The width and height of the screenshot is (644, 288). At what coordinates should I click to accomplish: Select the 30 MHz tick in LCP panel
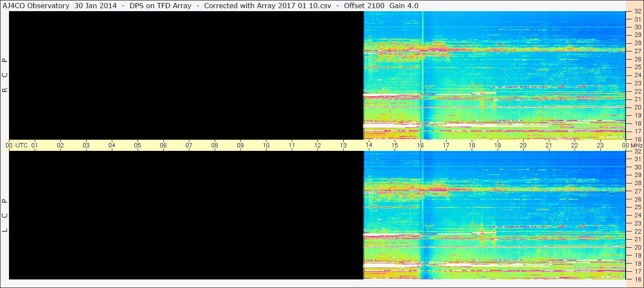coord(638,167)
